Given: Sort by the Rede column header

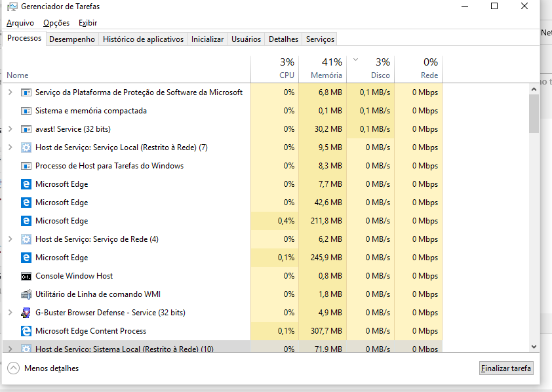Looking at the screenshot, I should point(418,69).
